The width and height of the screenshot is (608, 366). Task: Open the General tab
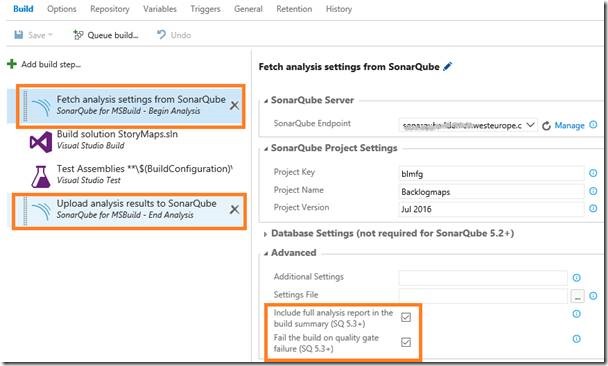(248, 9)
